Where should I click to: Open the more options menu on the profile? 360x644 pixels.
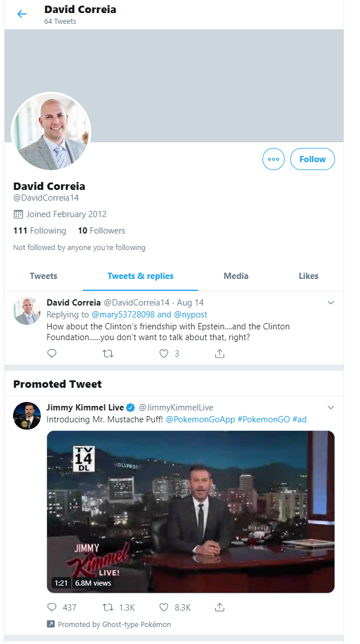(273, 159)
